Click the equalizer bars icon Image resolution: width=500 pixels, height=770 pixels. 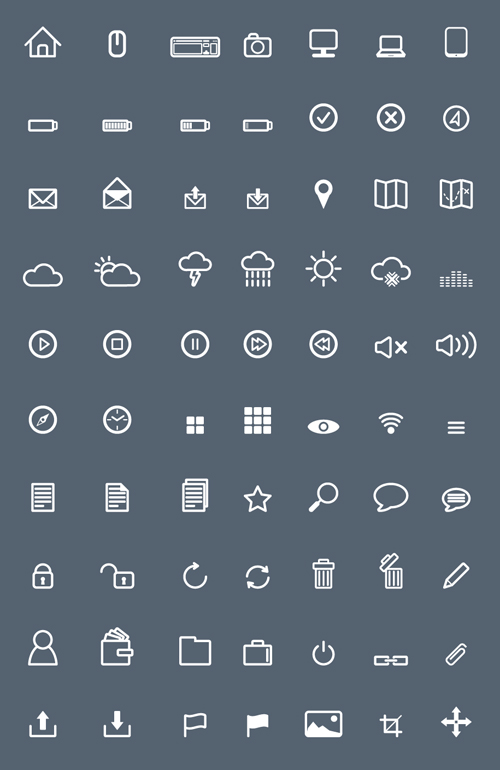[x=456, y=278]
